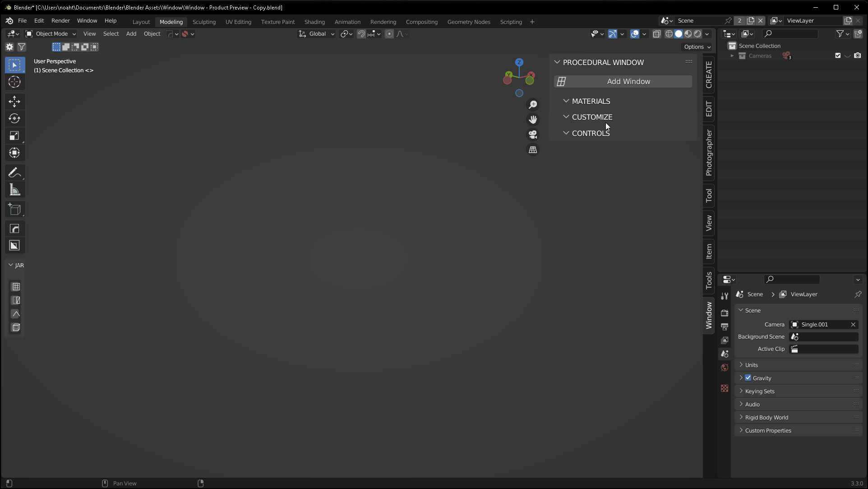This screenshot has height=489, width=868.
Task: Open the Render menu
Action: [x=60, y=21]
